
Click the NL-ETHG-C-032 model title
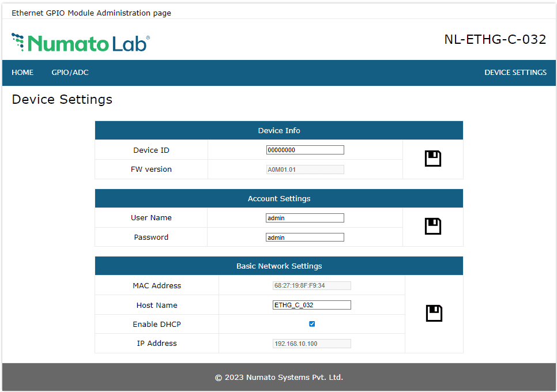click(x=495, y=40)
